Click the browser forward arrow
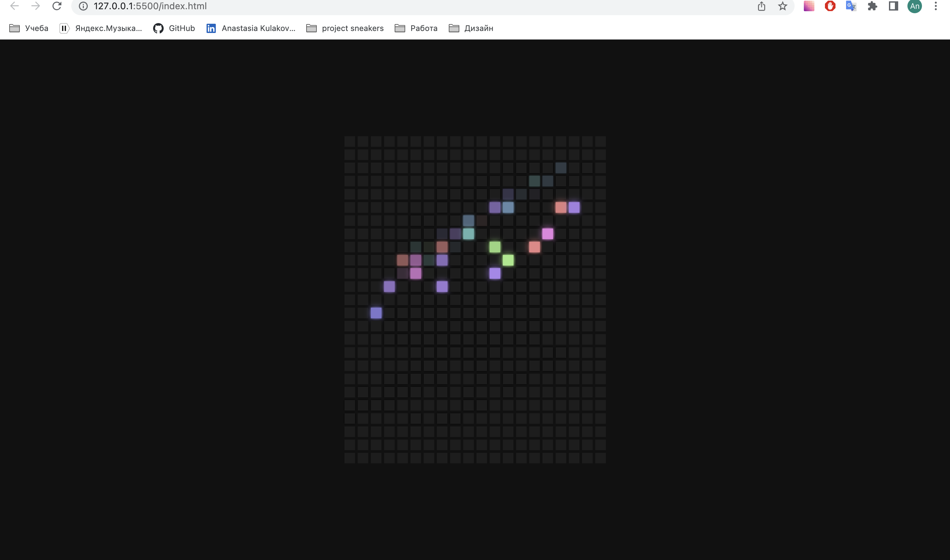Viewport: 950px width, 560px height. pyautogui.click(x=36, y=6)
